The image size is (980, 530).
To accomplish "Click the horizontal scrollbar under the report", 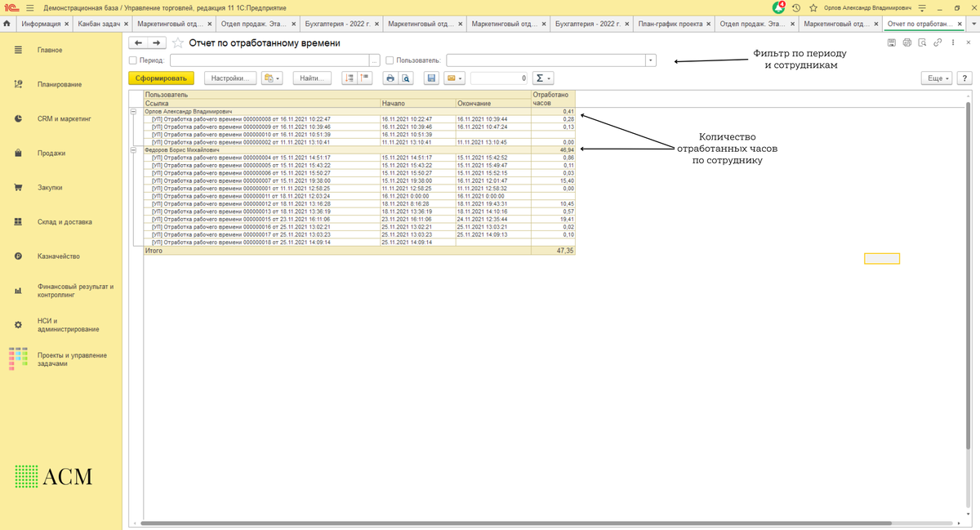I will point(516,523).
